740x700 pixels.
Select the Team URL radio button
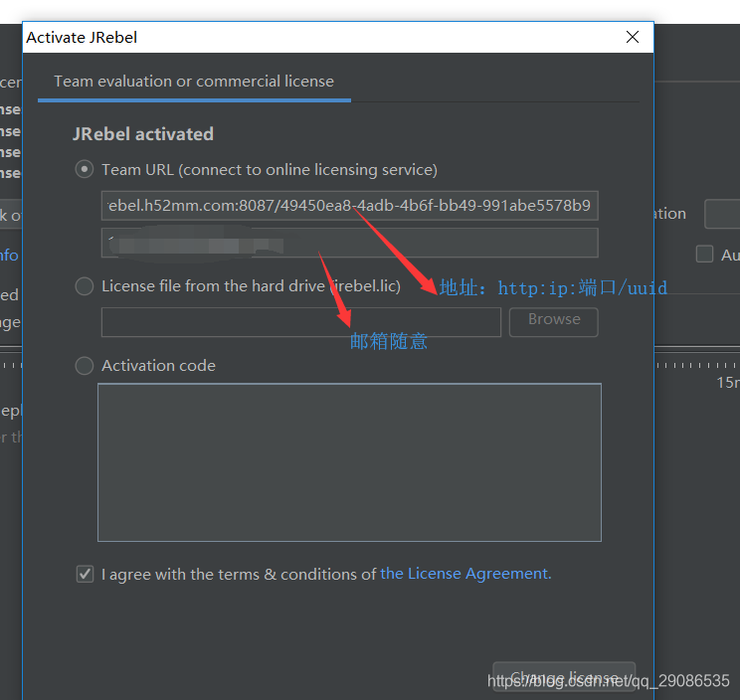coord(85,169)
